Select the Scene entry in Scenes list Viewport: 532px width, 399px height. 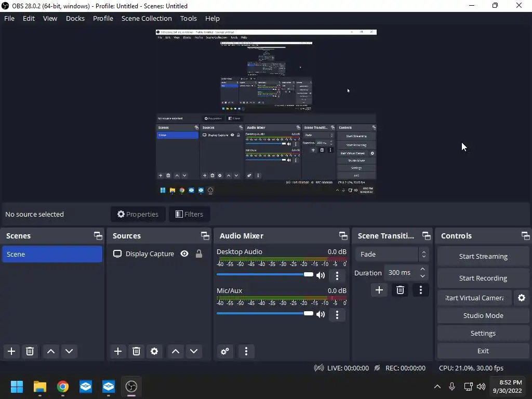52,254
